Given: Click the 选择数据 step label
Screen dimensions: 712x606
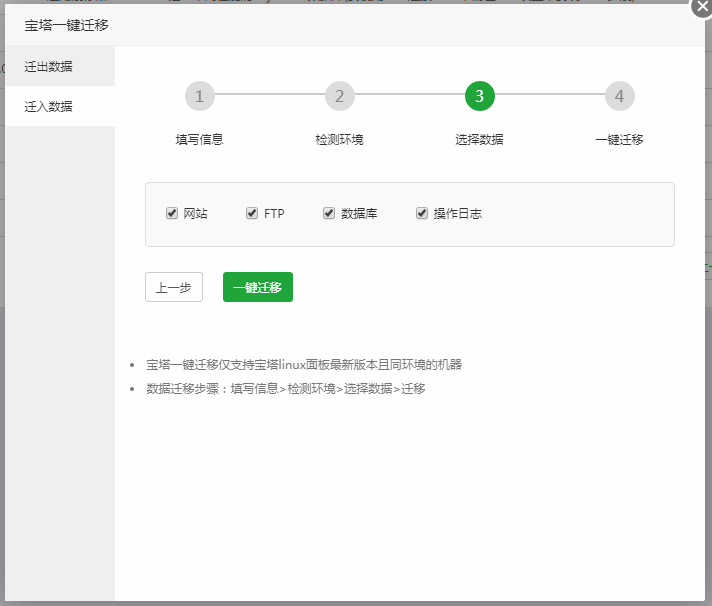Looking at the screenshot, I should [480, 139].
